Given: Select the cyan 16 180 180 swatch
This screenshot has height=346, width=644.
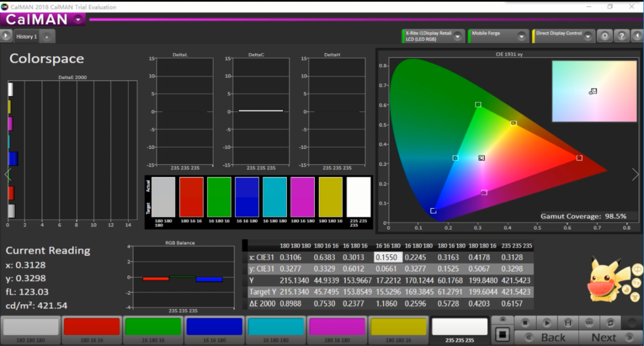Looking at the screenshot, I should pos(275,327).
